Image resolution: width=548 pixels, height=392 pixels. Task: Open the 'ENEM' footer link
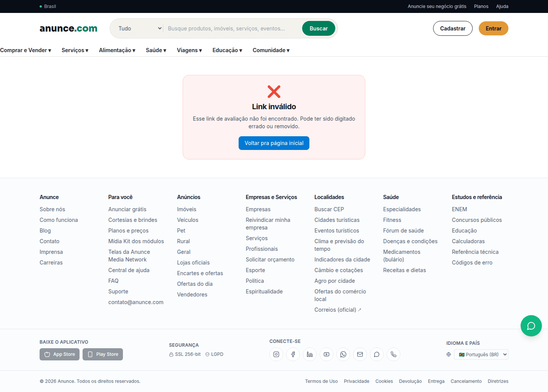pyautogui.click(x=459, y=209)
